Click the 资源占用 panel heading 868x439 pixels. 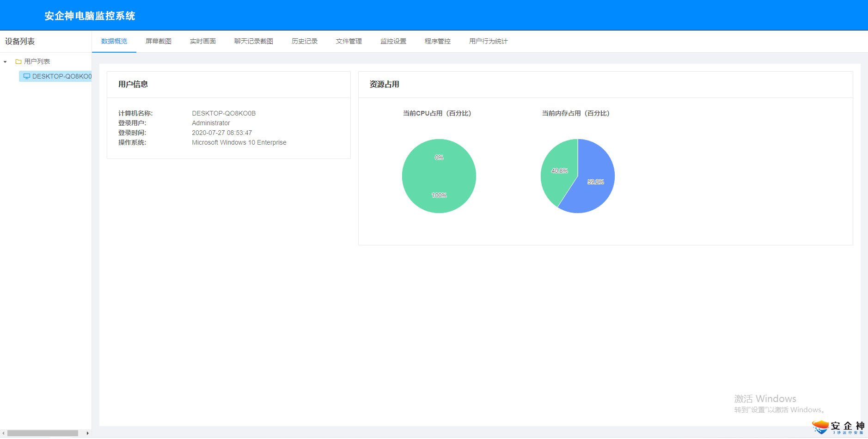click(x=385, y=84)
